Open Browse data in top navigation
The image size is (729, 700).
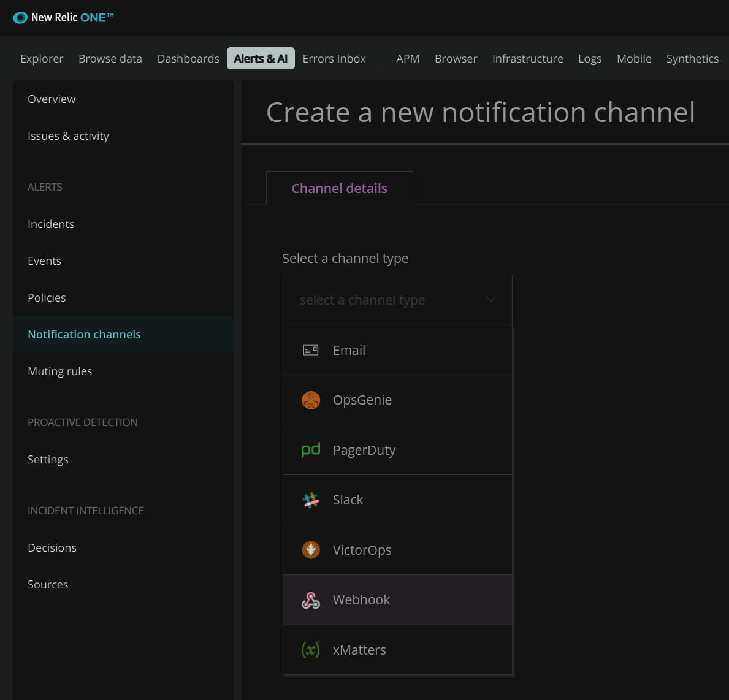click(110, 59)
